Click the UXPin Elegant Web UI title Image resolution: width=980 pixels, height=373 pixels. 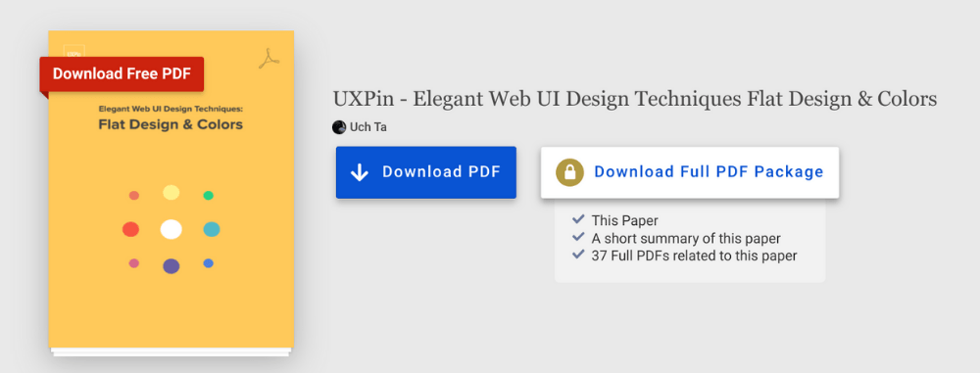(x=634, y=99)
